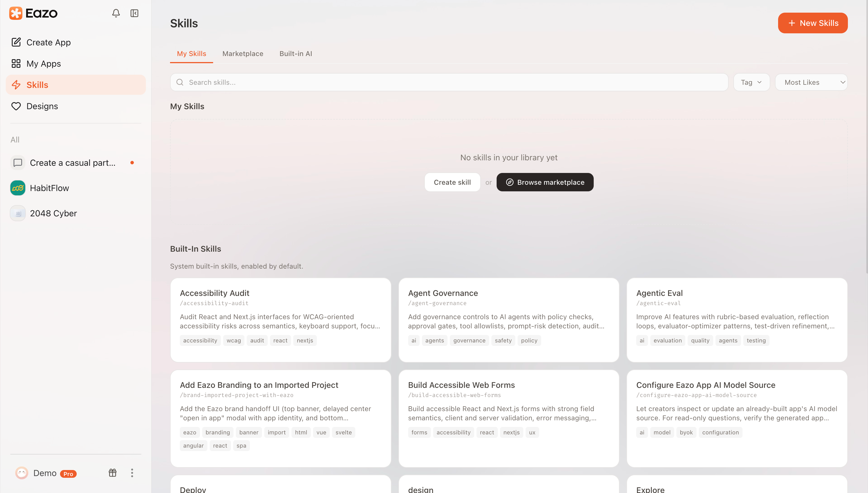Image resolution: width=868 pixels, height=493 pixels.
Task: Click the plus icon in New Skills
Action: click(x=792, y=23)
